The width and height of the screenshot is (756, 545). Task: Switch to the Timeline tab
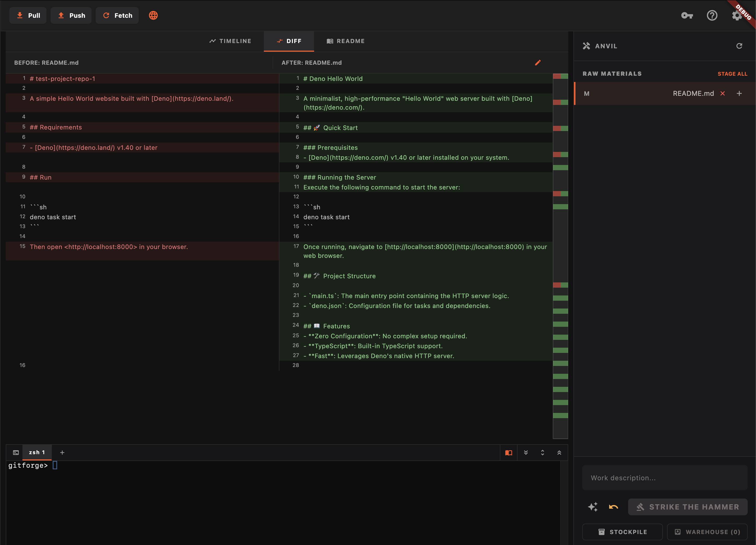[x=230, y=41]
